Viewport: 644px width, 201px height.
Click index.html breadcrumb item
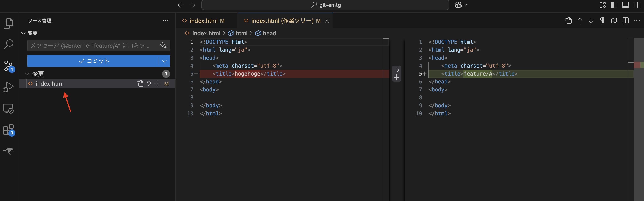tap(206, 33)
